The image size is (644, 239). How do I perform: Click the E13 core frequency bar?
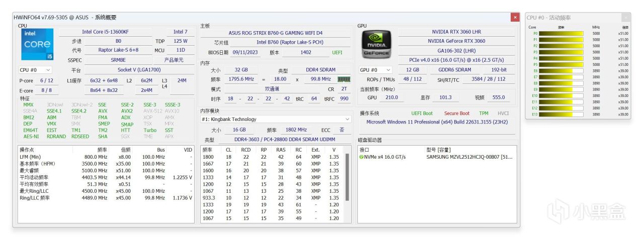(x=561, y=114)
